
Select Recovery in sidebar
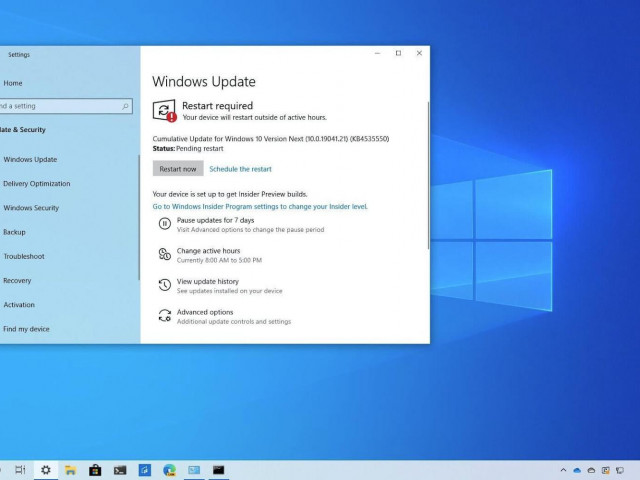click(17, 280)
